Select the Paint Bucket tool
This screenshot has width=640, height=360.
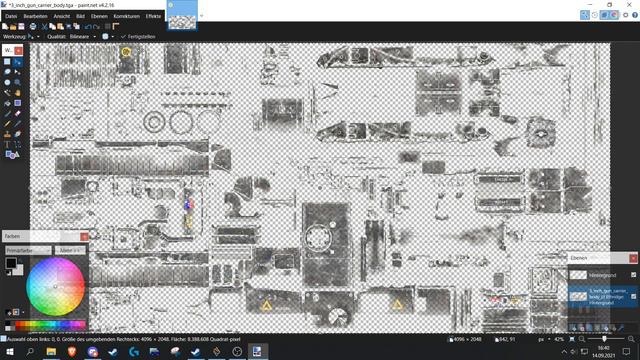point(7,103)
